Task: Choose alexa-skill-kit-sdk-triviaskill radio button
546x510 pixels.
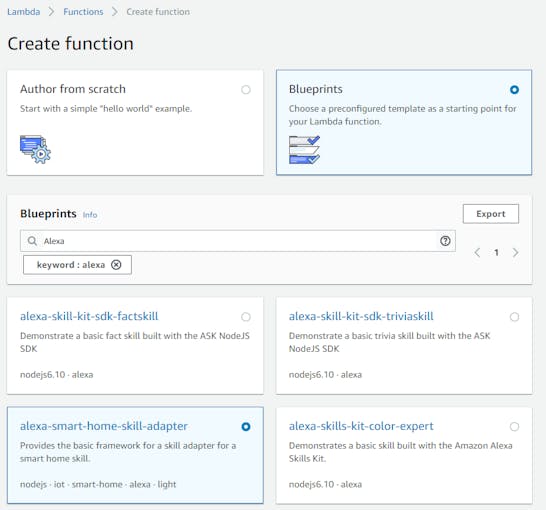Action: pos(514,317)
